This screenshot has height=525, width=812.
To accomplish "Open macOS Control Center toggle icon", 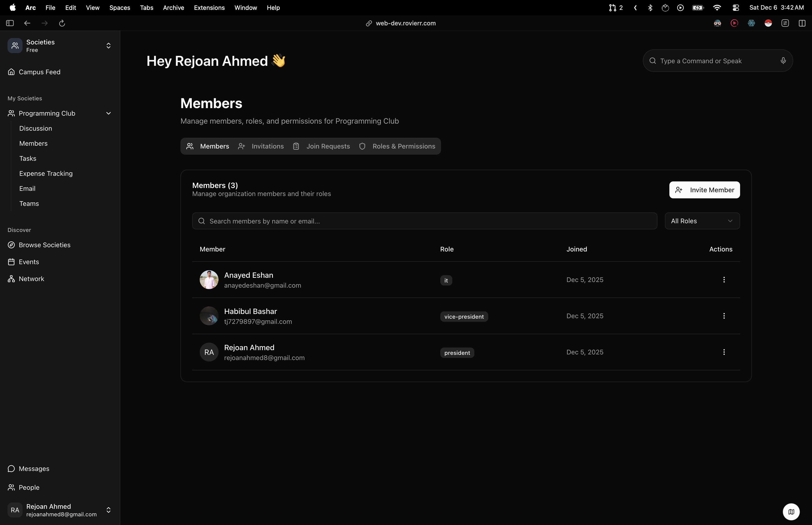I will pyautogui.click(x=735, y=8).
